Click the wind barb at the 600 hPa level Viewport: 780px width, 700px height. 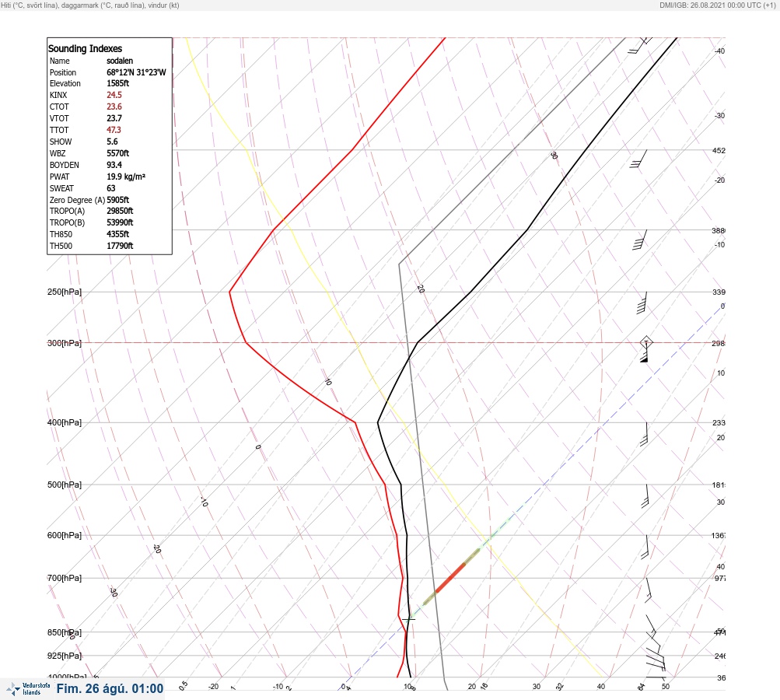645,547
